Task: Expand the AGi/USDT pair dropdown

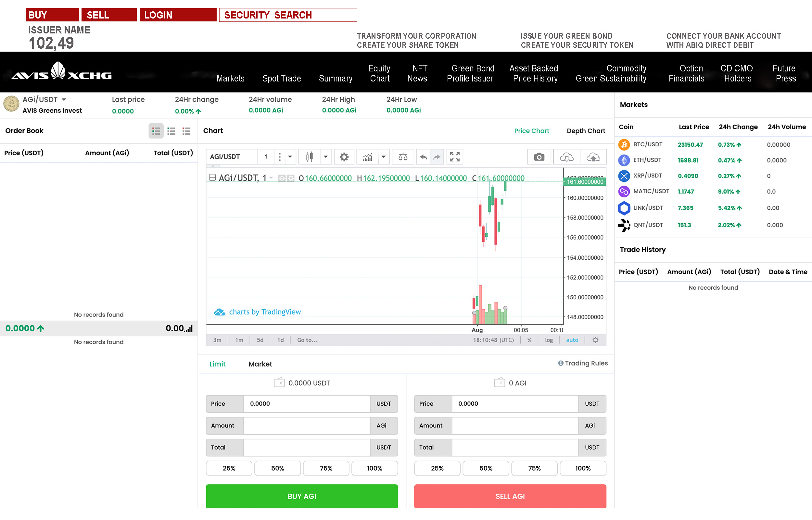Action: click(64, 100)
